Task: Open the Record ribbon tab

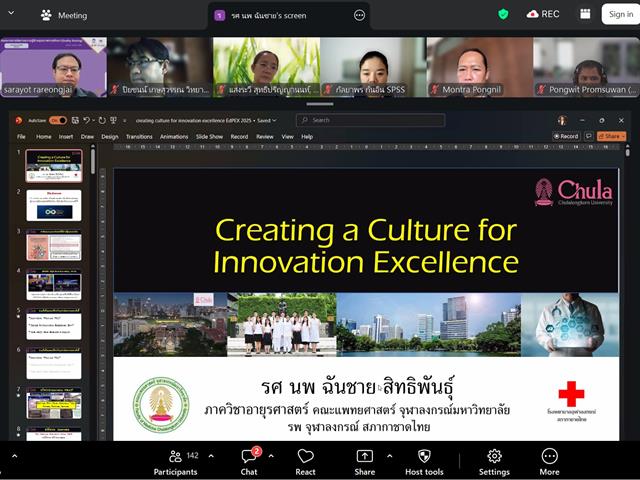Action: [239, 137]
